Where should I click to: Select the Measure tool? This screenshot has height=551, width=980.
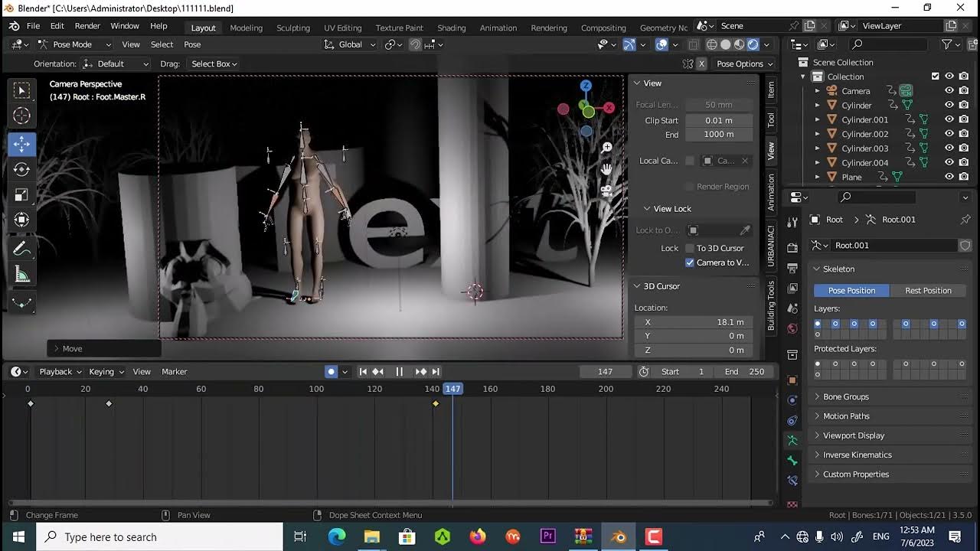click(x=21, y=275)
